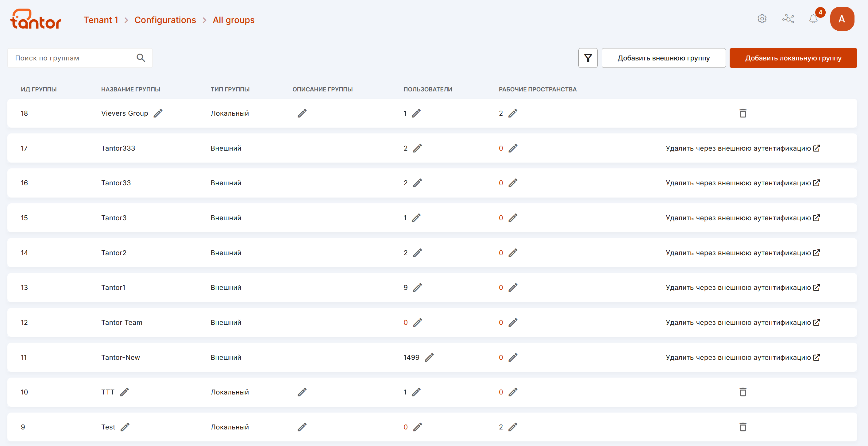Edit workspaces of Tantor333 group
The width and height of the screenshot is (868, 446).
pyautogui.click(x=512, y=148)
